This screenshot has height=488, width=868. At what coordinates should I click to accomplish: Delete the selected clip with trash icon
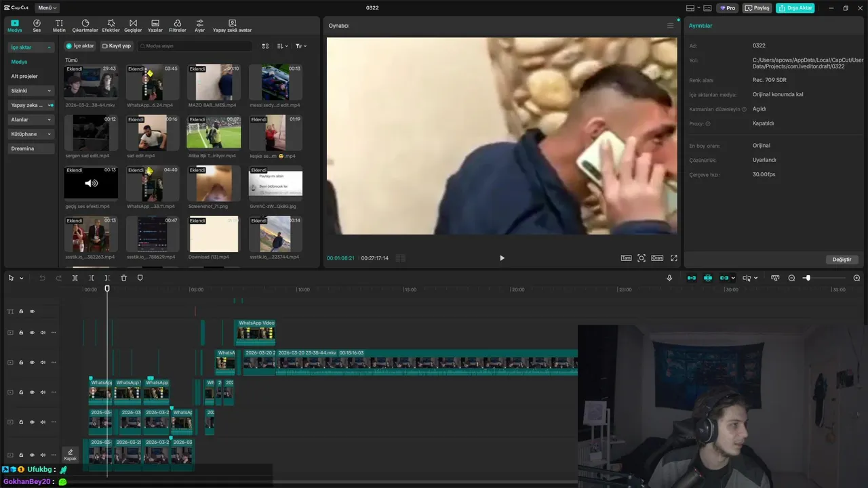point(123,278)
